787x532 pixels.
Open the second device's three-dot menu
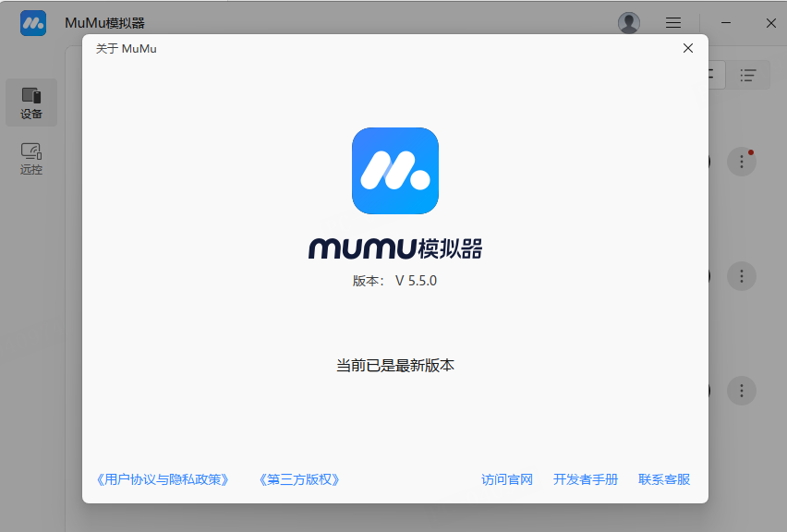point(741,275)
